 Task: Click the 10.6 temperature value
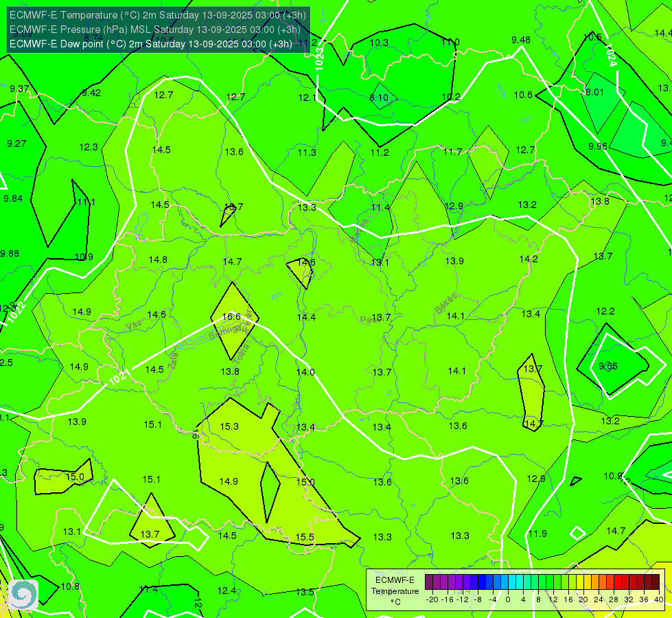point(523,95)
